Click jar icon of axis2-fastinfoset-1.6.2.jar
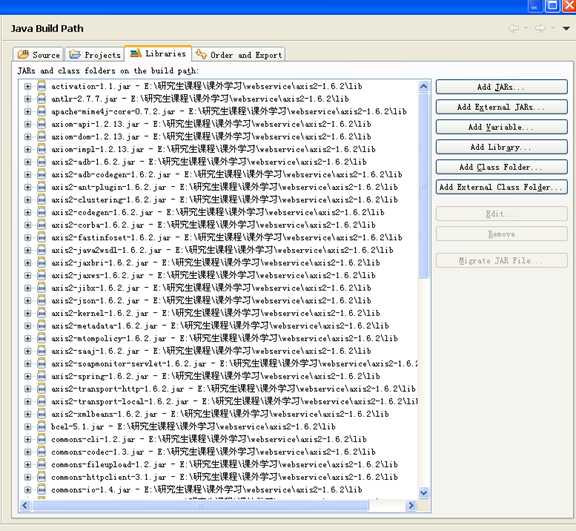Image resolution: width=576 pixels, height=531 pixels. point(42,238)
